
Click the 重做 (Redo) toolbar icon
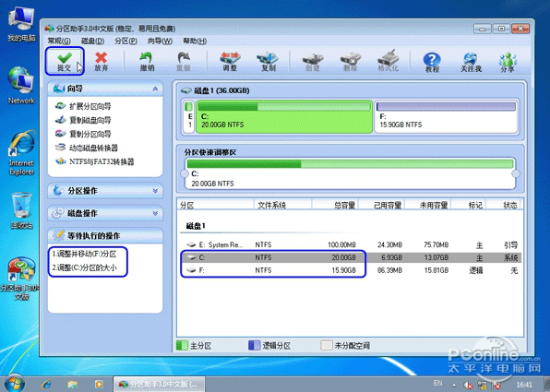click(x=183, y=62)
